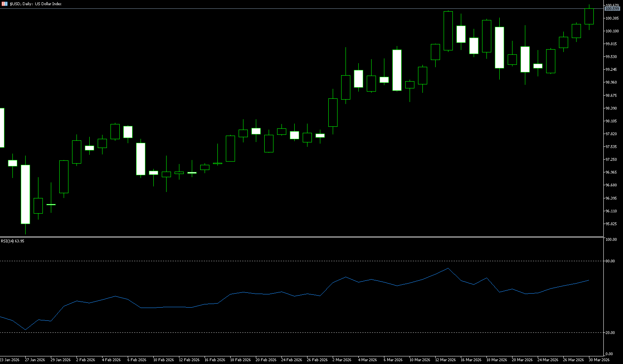623x364 pixels.
Task: Click the flag symbol icon beside $USD
Action: pyautogui.click(x=5, y=4)
